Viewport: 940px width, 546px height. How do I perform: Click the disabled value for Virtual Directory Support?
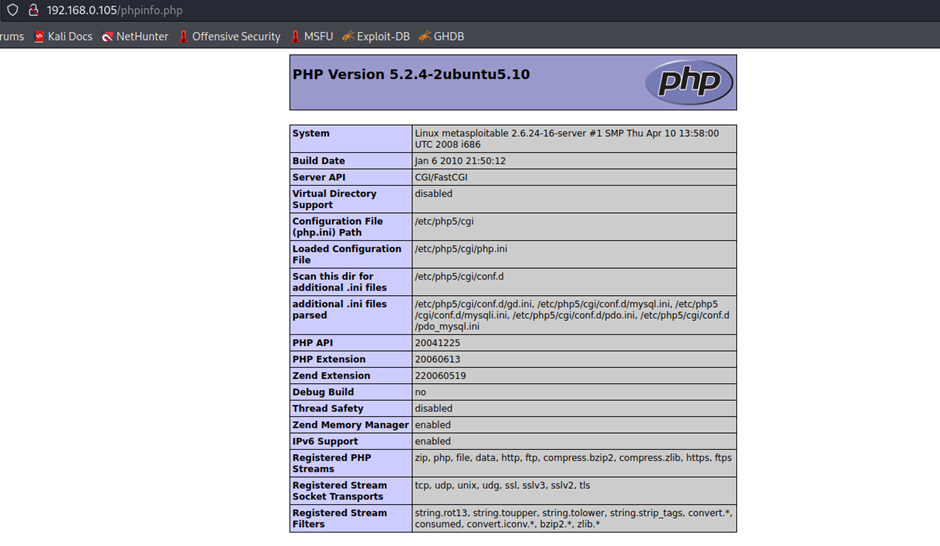(434, 194)
